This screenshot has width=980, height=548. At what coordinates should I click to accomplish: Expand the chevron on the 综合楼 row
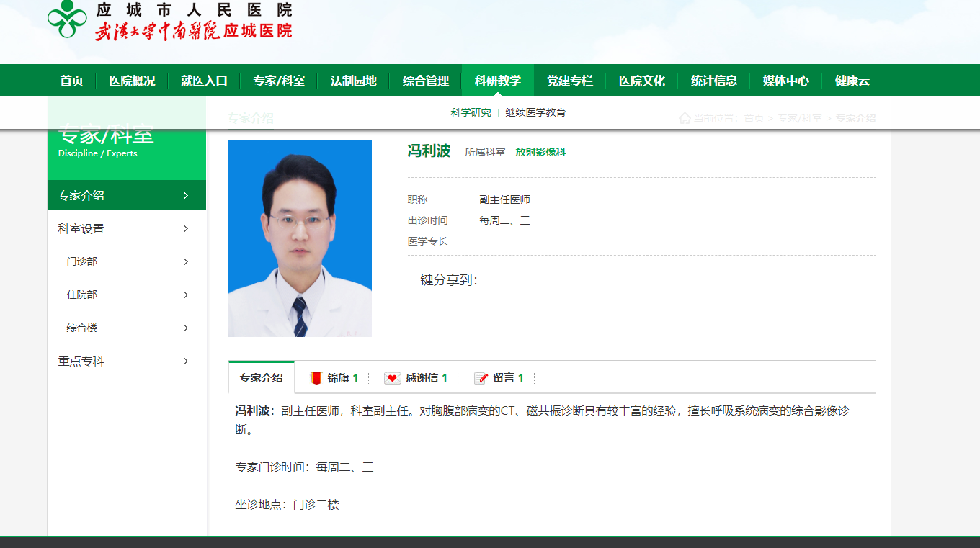(186, 328)
